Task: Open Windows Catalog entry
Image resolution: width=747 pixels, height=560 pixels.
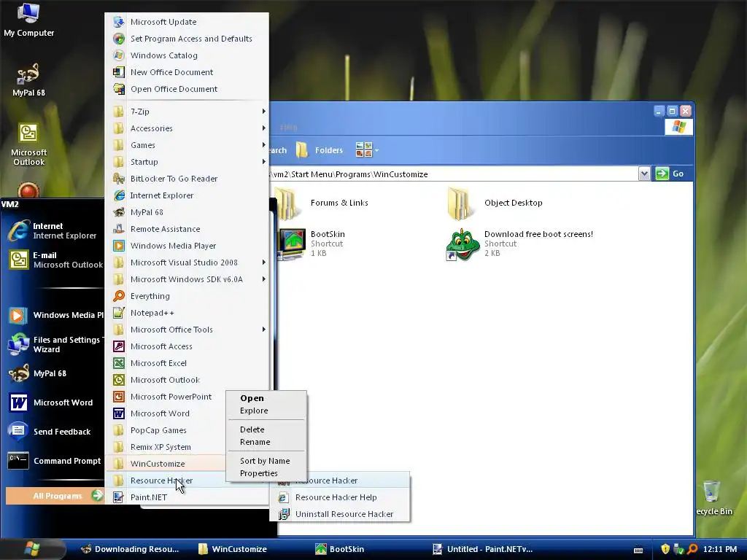Action: pos(187,55)
